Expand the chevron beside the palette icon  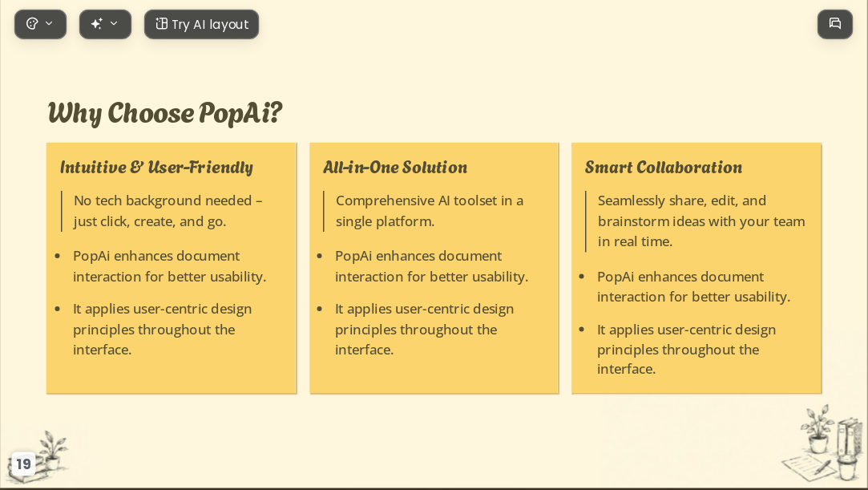coord(49,23)
